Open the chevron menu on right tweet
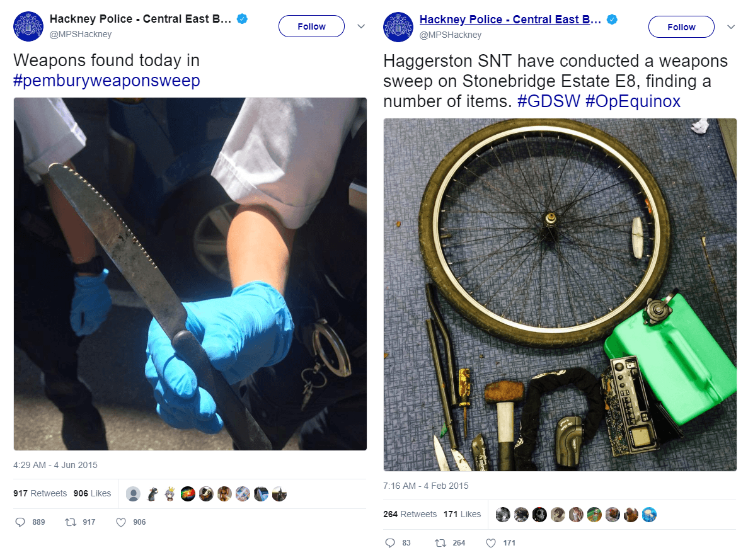 pos(731,26)
